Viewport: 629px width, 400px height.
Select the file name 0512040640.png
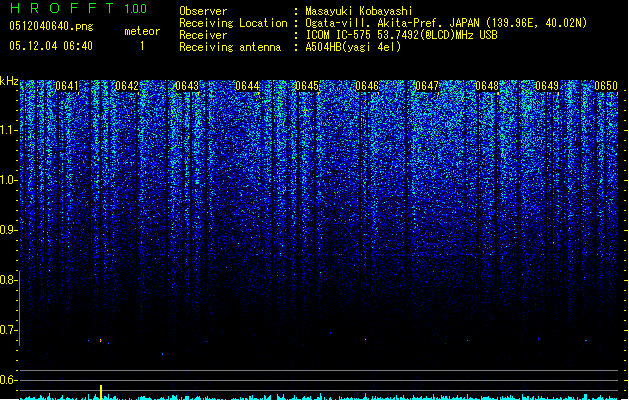tap(51, 26)
